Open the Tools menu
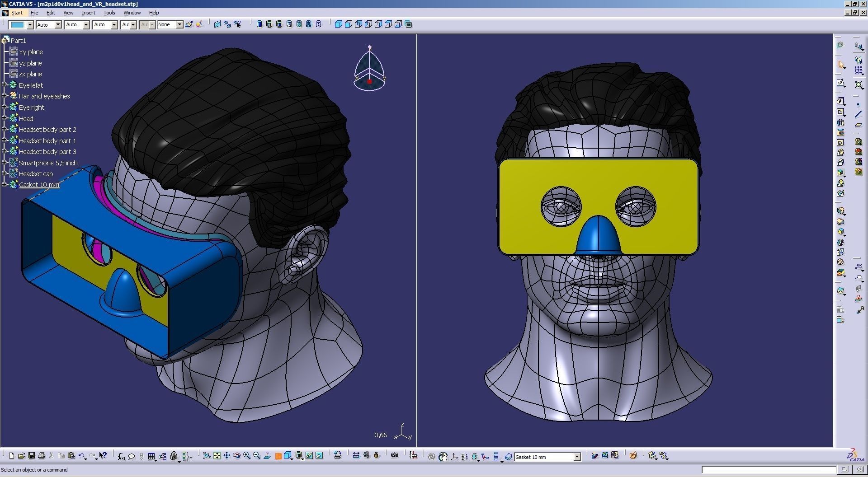This screenshot has height=477, width=868. pyautogui.click(x=109, y=13)
